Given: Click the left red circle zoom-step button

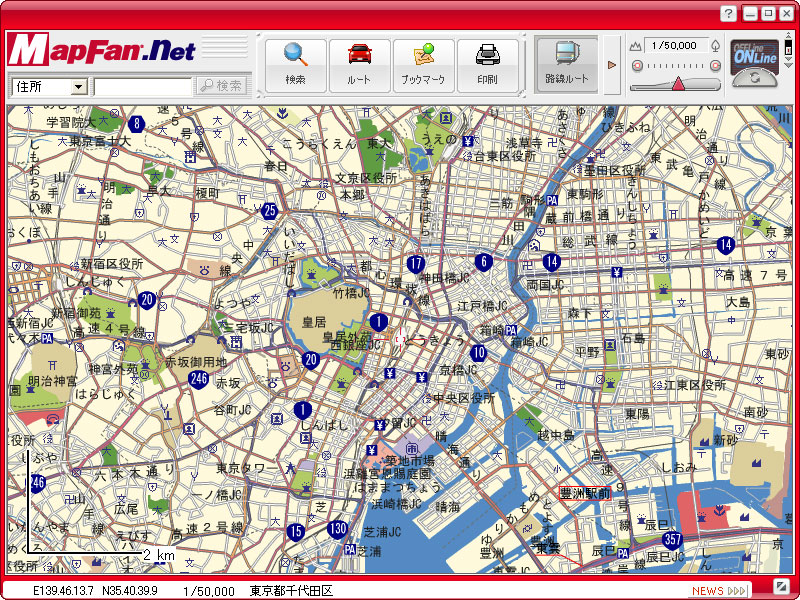Looking at the screenshot, I should 637,65.
